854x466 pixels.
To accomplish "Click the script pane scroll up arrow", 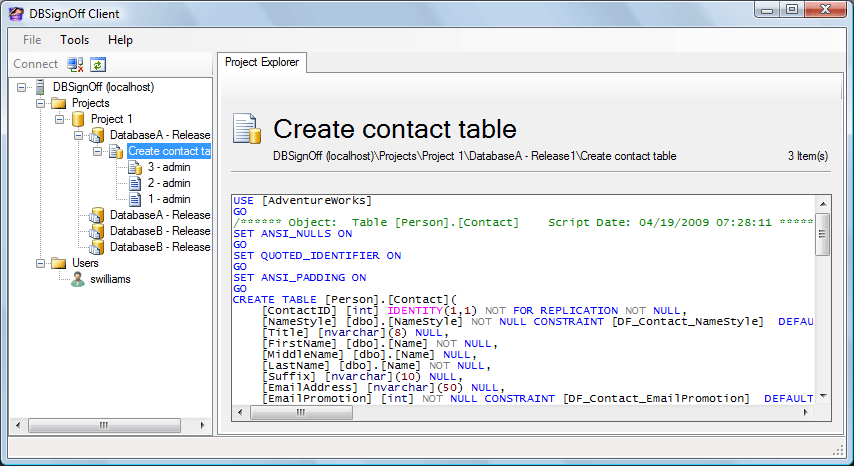I will point(823,204).
